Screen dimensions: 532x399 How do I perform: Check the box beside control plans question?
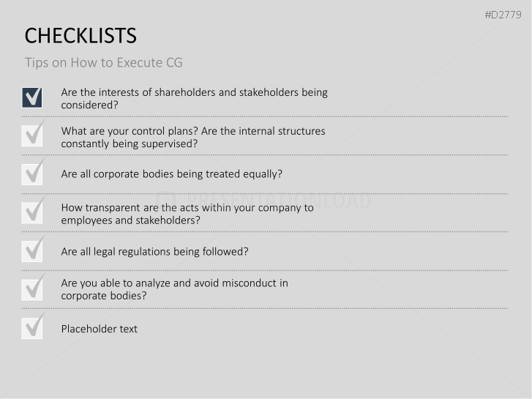[x=32, y=136]
